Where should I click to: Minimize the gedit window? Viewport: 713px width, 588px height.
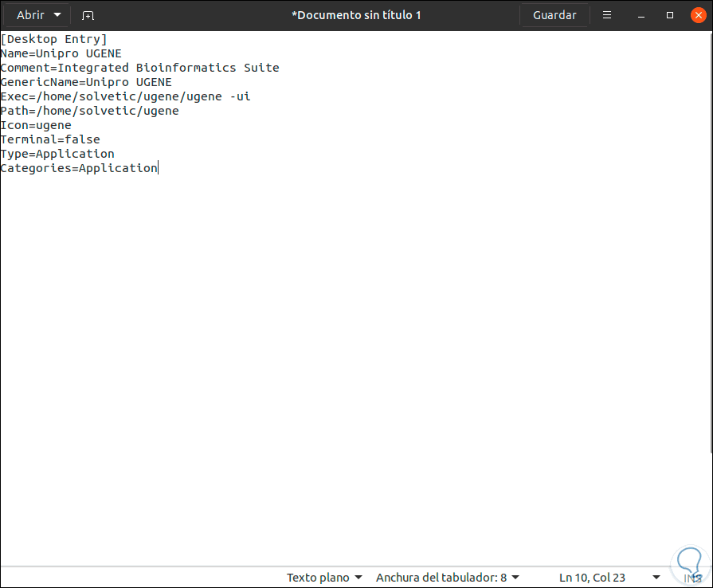click(641, 15)
